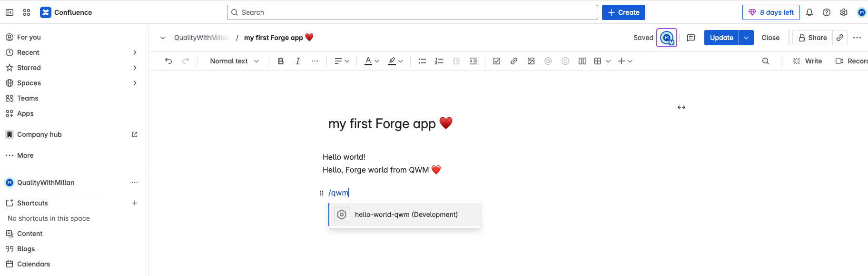The width and height of the screenshot is (868, 276).
Task: Insert numbered list
Action: click(439, 61)
